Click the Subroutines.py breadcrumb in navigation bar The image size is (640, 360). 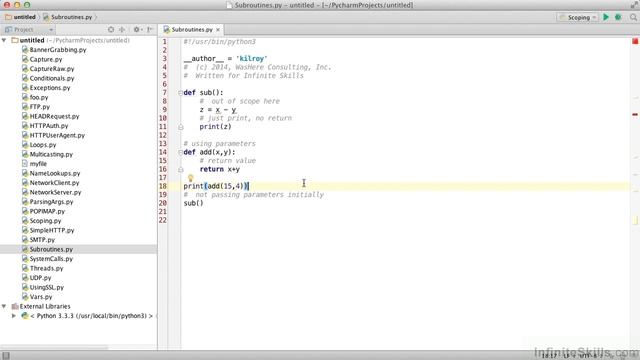click(x=67, y=17)
